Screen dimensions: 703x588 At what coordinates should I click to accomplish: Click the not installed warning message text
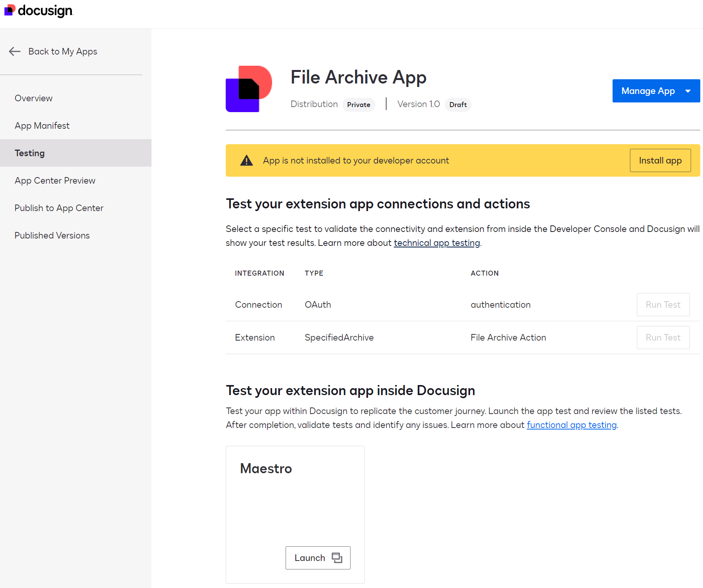[356, 160]
